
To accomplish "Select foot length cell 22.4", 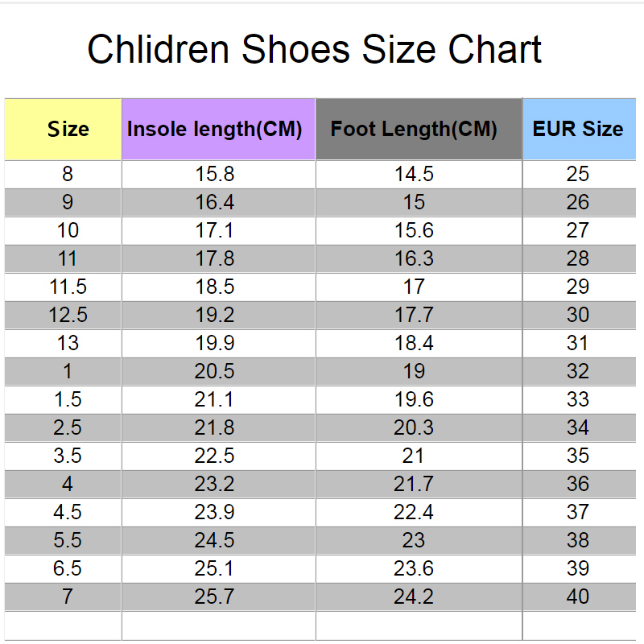I will [x=414, y=512].
